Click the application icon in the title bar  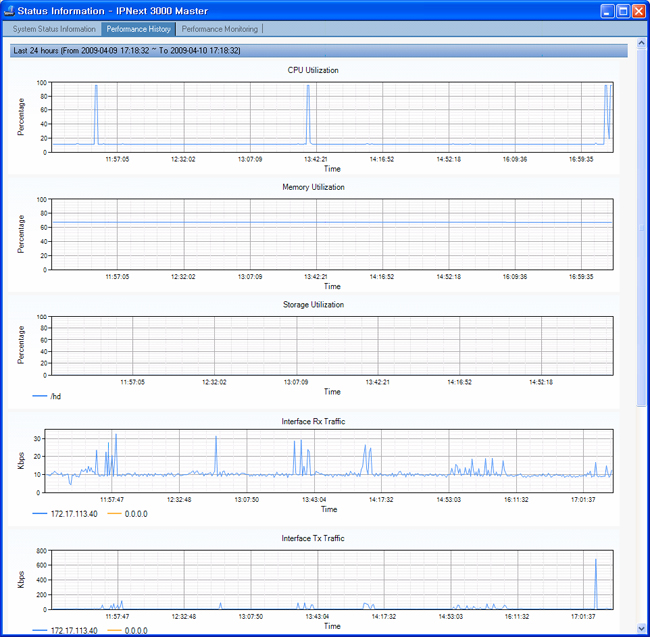coord(9,10)
